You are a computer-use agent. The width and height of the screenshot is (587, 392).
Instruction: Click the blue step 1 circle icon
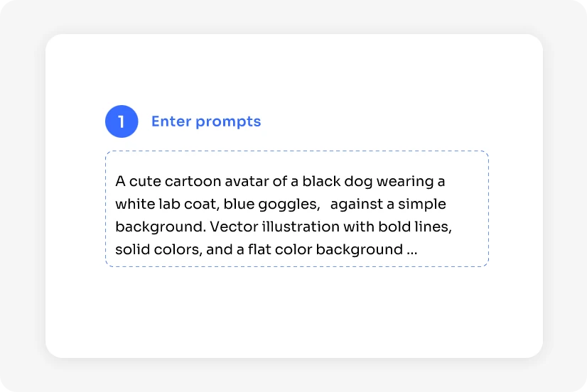(x=122, y=121)
